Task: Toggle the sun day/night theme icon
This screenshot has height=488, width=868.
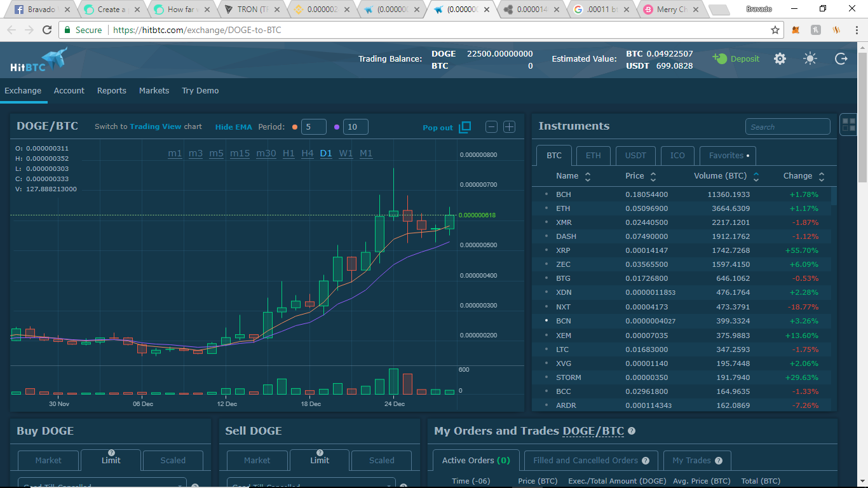Action: pyautogui.click(x=810, y=58)
